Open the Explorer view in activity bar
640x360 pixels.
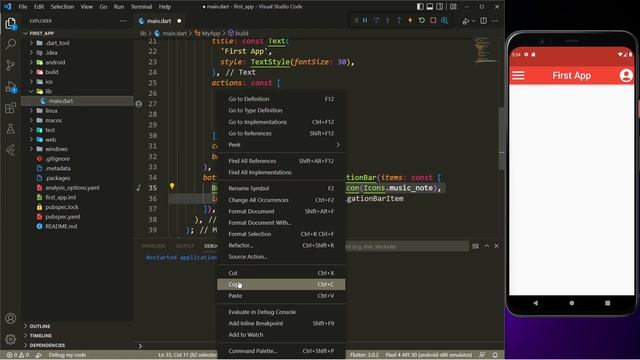pyautogui.click(x=11, y=24)
